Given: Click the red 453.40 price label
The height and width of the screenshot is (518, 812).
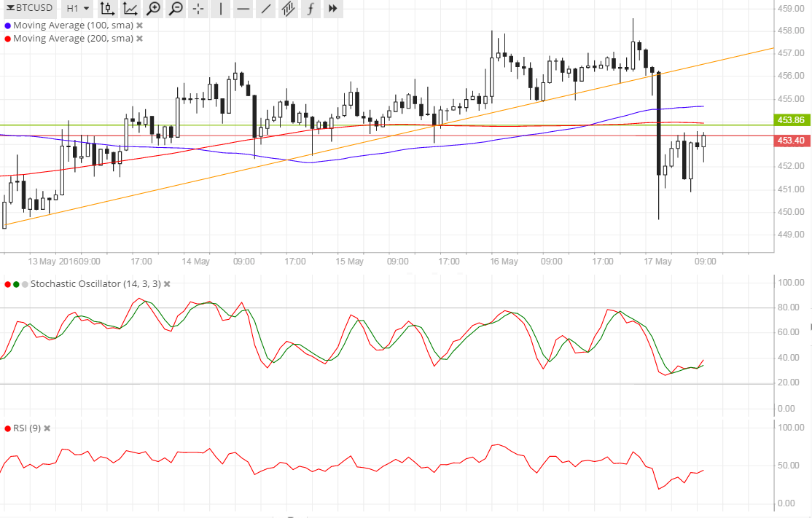Looking at the screenshot, I should click(791, 140).
